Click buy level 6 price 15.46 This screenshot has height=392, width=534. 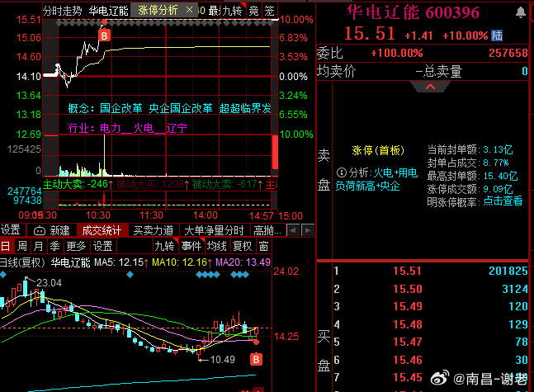408,360
